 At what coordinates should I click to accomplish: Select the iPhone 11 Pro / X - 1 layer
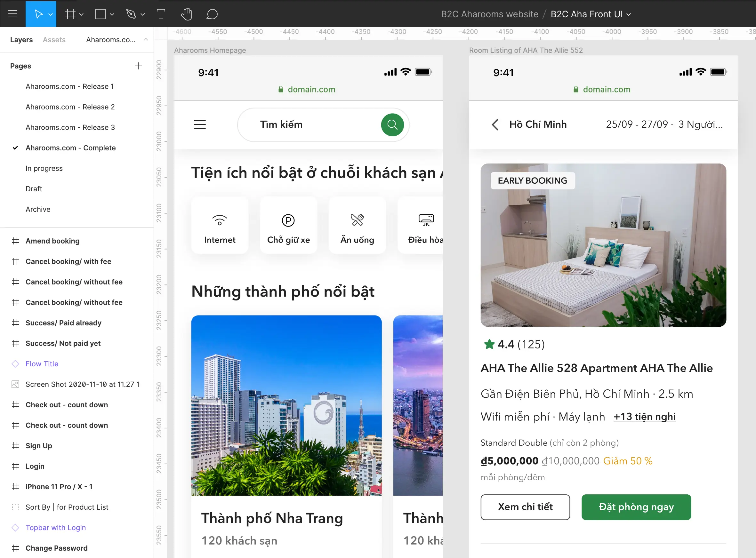point(59,487)
